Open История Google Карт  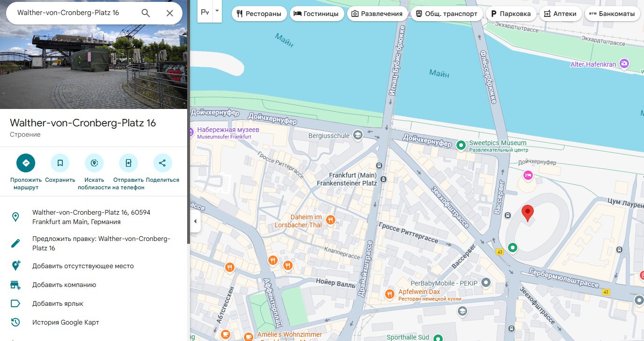pos(65,322)
